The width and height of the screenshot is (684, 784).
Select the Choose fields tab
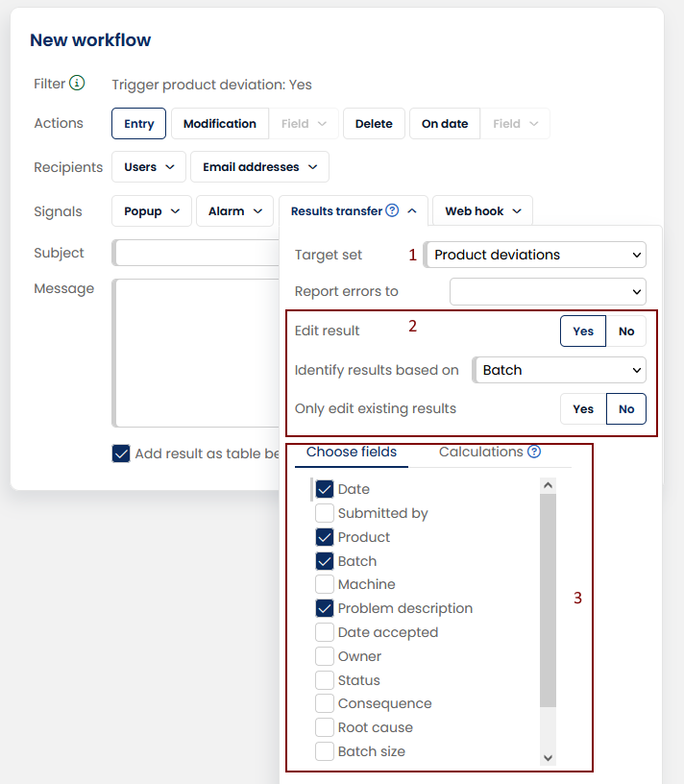(x=350, y=452)
